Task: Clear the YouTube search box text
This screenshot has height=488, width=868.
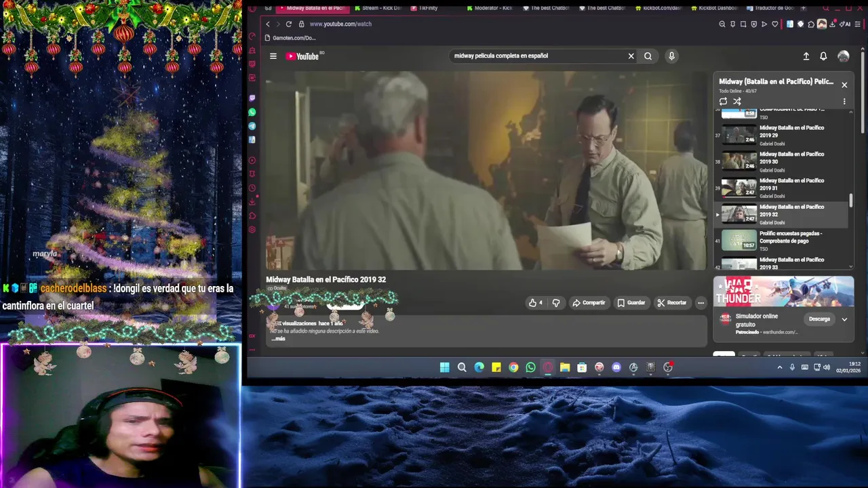Action: pos(631,56)
